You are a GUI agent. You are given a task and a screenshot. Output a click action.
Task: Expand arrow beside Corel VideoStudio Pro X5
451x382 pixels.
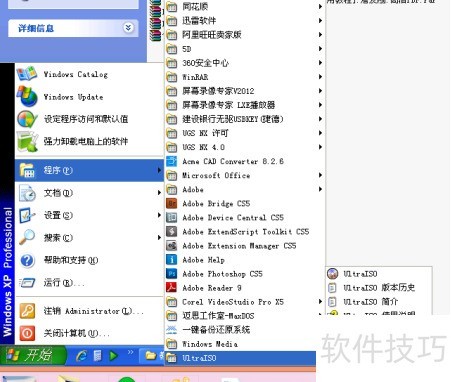320,302
